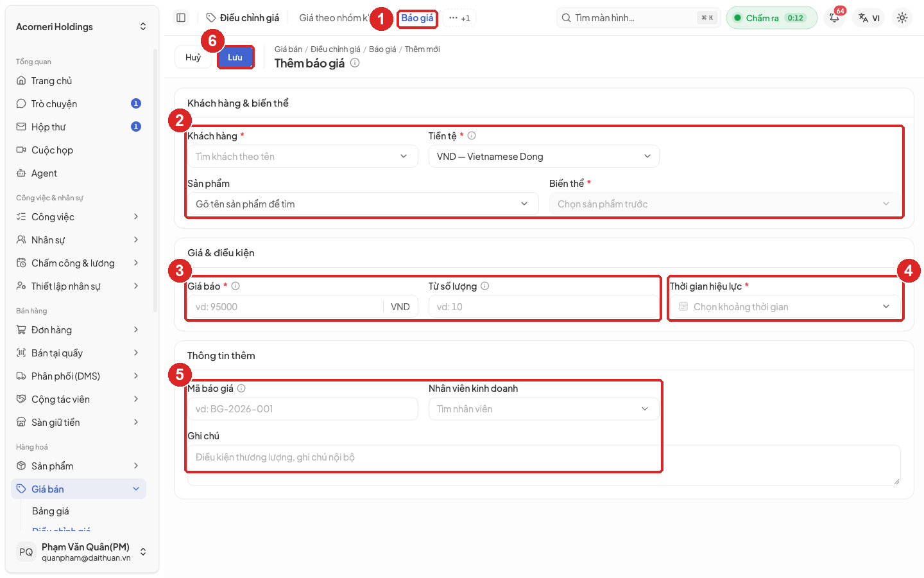Click info icon beside Từ số lượng

(485, 286)
